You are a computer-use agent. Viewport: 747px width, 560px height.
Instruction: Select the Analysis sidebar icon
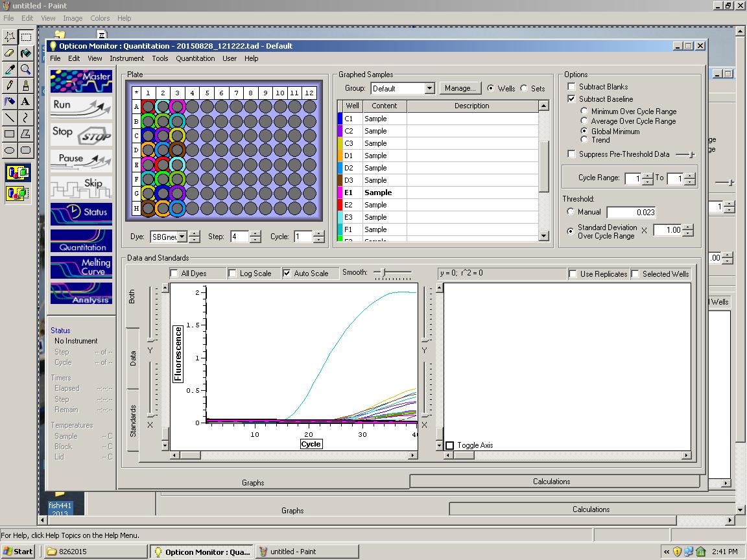(x=81, y=294)
